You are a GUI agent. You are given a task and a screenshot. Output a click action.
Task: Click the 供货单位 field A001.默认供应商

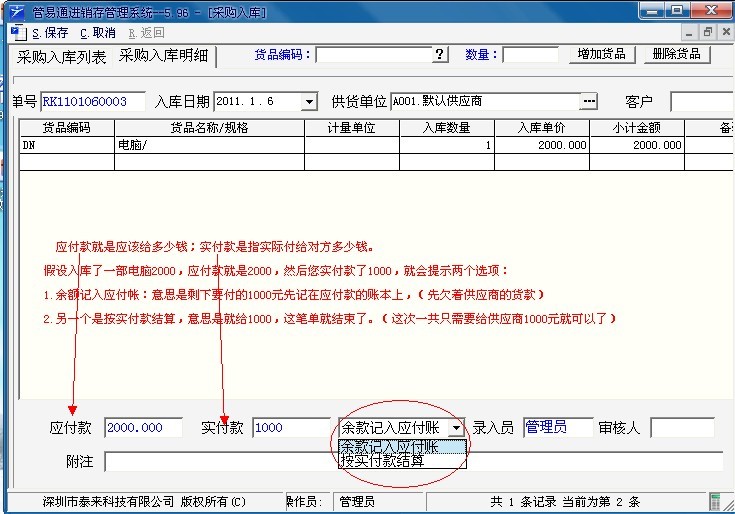(486, 101)
